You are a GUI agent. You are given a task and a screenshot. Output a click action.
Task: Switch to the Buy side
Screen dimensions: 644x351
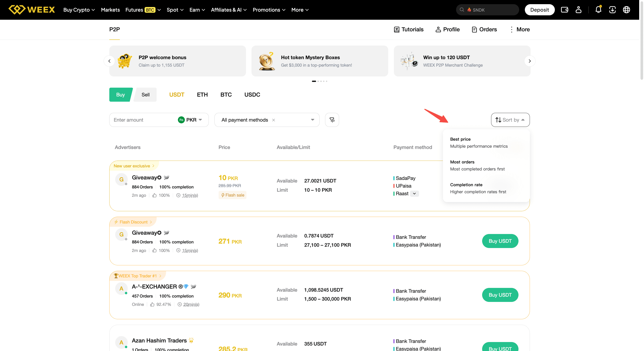pyautogui.click(x=121, y=94)
